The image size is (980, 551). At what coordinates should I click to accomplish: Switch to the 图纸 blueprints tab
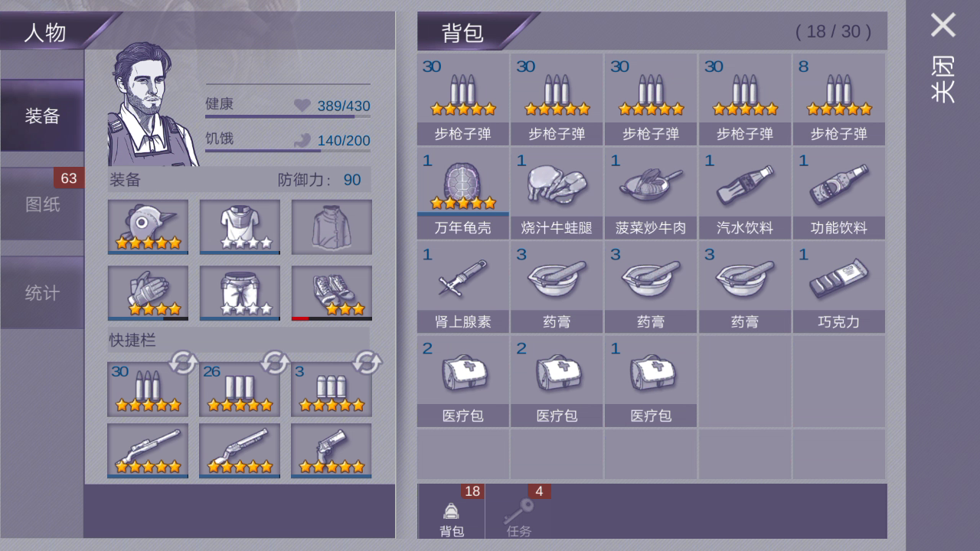[x=42, y=204]
